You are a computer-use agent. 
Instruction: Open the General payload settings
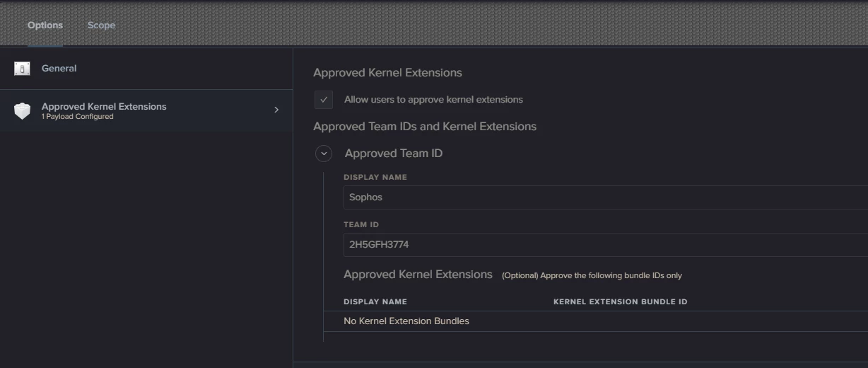[146, 69]
